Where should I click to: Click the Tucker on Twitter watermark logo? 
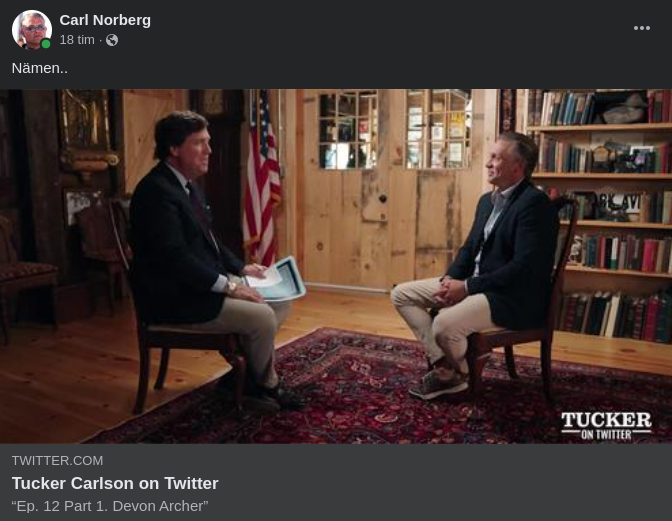pyautogui.click(x=606, y=425)
